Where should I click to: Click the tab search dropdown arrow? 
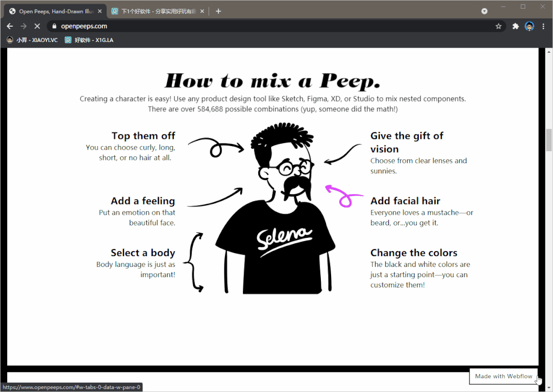point(484,11)
